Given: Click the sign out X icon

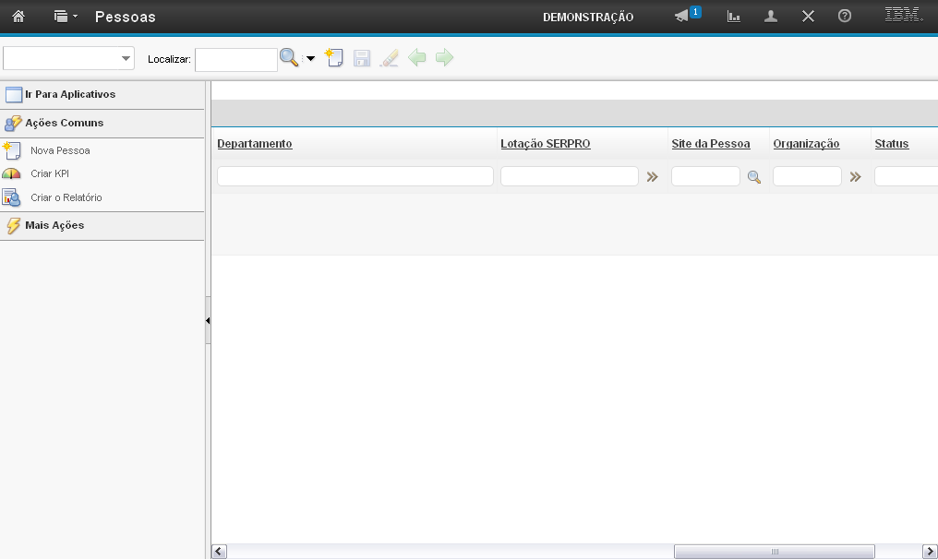Looking at the screenshot, I should click(x=808, y=17).
